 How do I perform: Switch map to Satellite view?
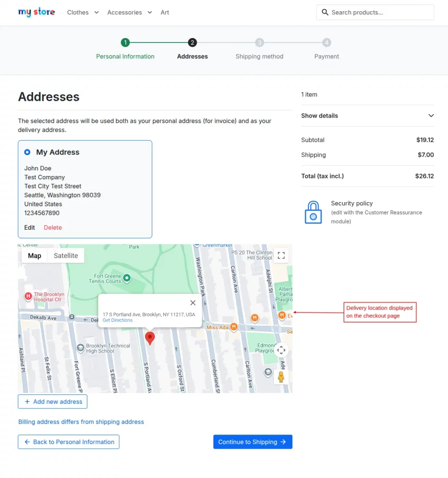tap(66, 256)
